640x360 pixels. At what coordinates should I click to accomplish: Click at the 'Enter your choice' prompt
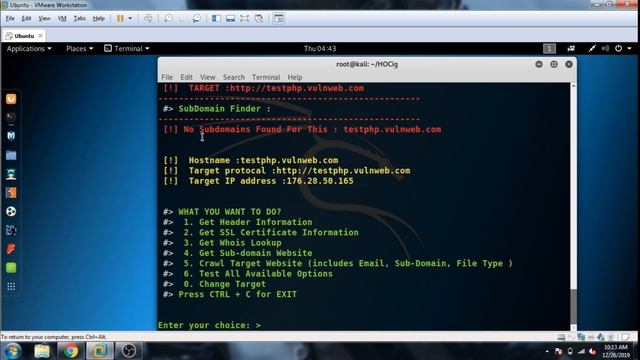[x=210, y=325]
